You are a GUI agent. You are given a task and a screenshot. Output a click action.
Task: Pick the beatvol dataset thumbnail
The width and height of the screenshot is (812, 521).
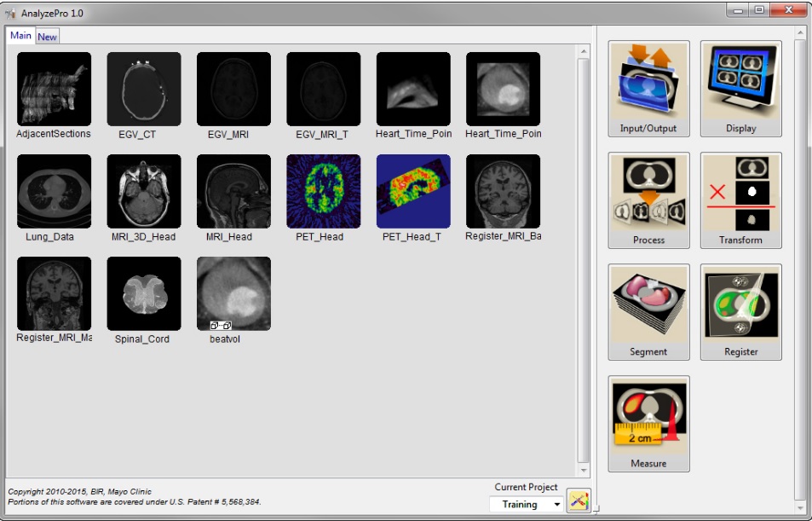[x=233, y=294]
